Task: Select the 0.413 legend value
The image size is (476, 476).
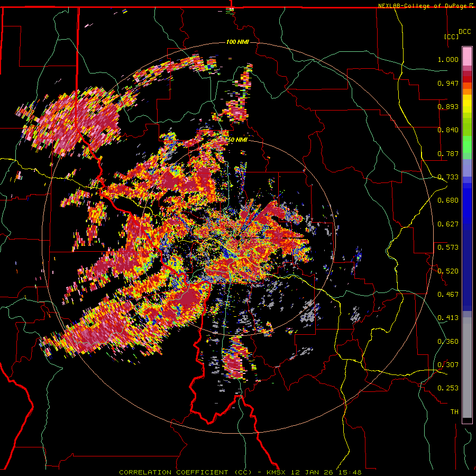Action: coord(448,318)
